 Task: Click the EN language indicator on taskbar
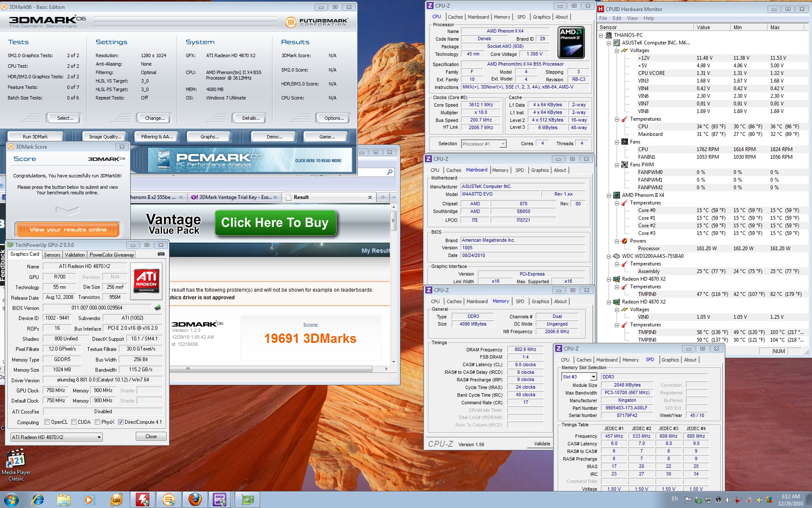point(675,499)
